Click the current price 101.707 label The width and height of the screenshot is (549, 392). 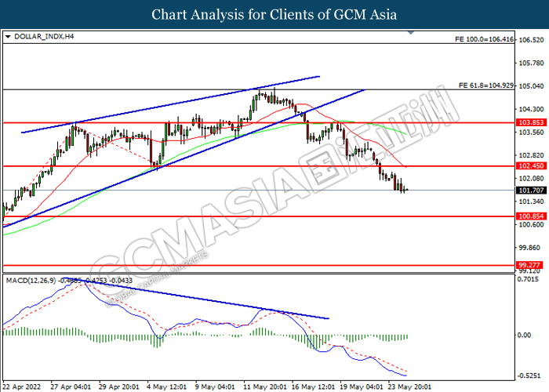tap(531, 190)
